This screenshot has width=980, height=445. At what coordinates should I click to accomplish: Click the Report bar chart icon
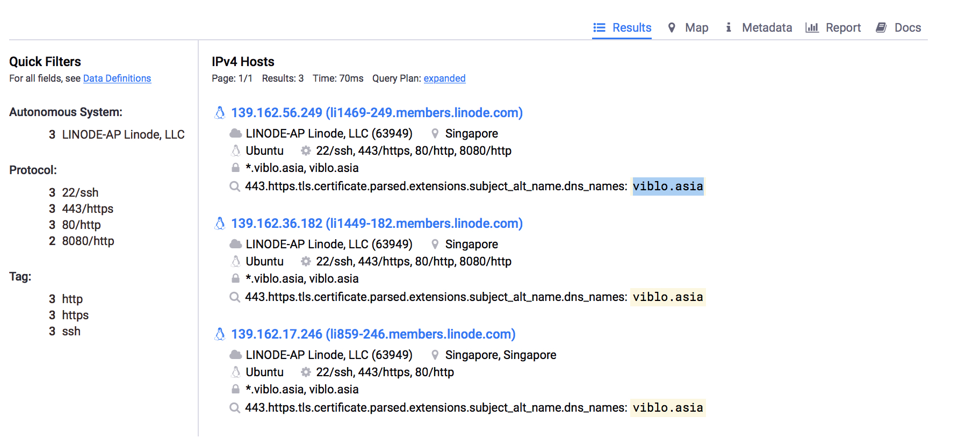812,27
